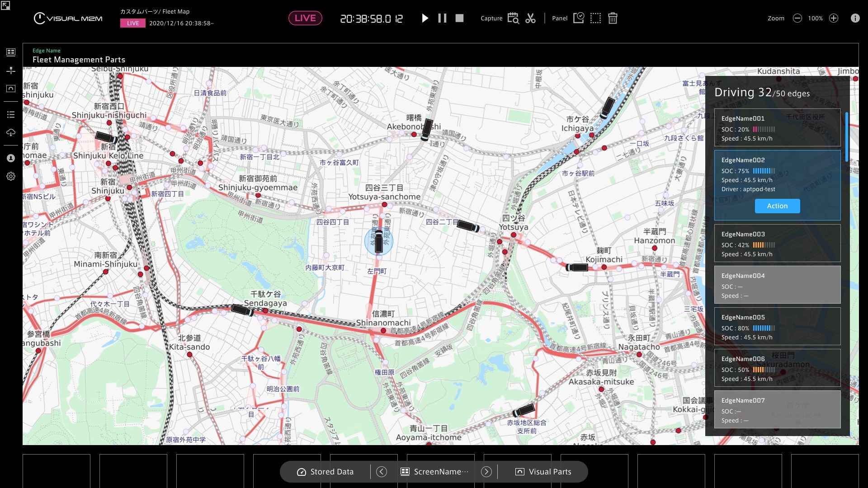Open the info icon
Image resolution: width=868 pixels, height=488 pixels.
(855, 18)
